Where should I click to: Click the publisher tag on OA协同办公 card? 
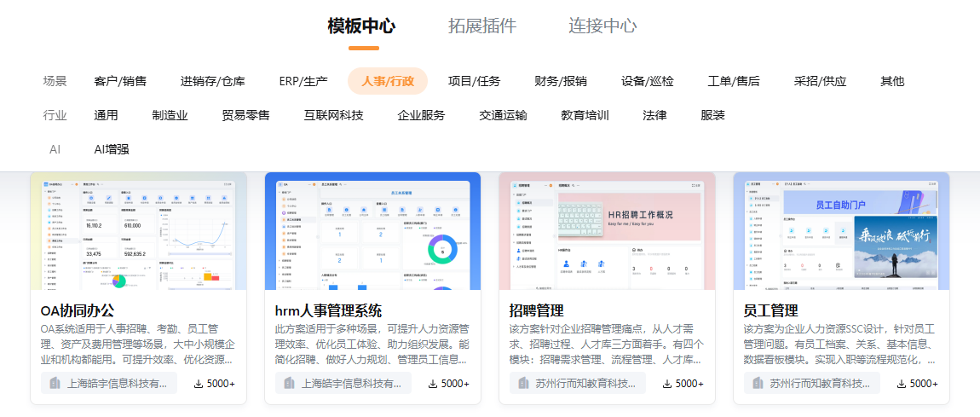point(109,383)
